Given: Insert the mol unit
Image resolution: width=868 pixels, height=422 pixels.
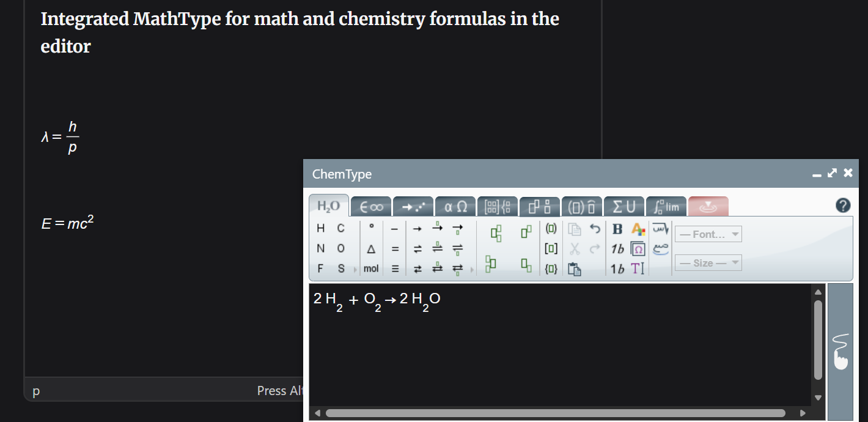Looking at the screenshot, I should click(x=371, y=268).
